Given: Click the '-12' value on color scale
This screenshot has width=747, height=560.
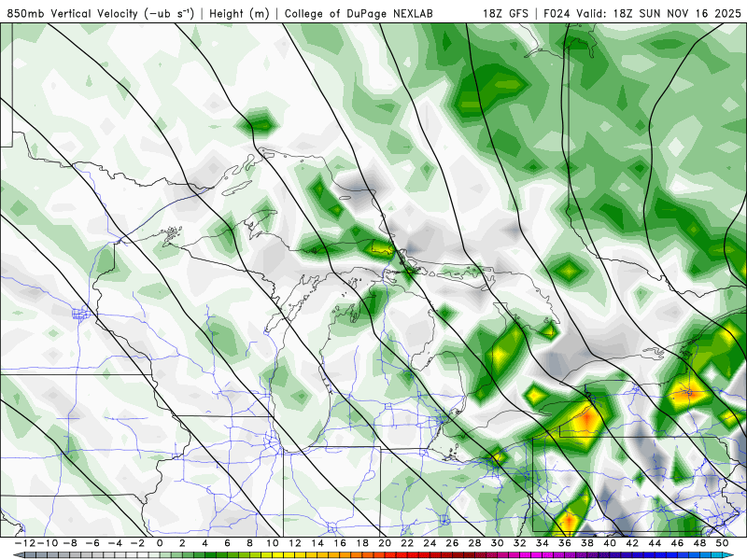Looking at the screenshot, I should point(24,543).
